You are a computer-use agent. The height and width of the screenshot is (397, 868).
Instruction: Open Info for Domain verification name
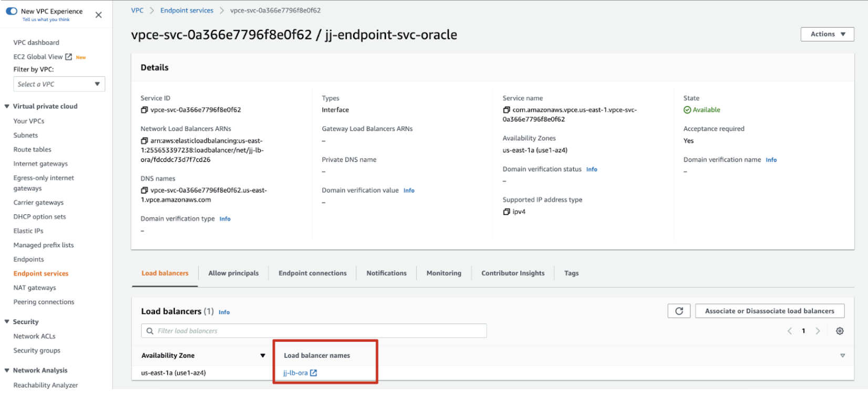771,160
